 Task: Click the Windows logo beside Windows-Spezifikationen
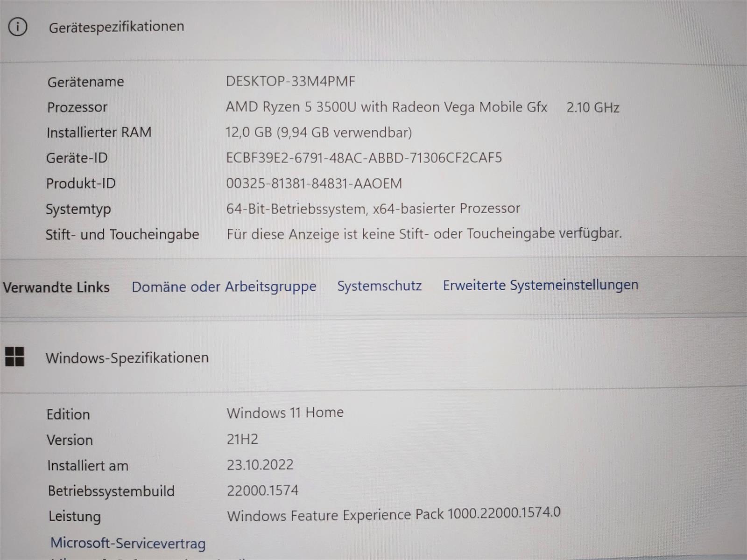[x=14, y=357]
